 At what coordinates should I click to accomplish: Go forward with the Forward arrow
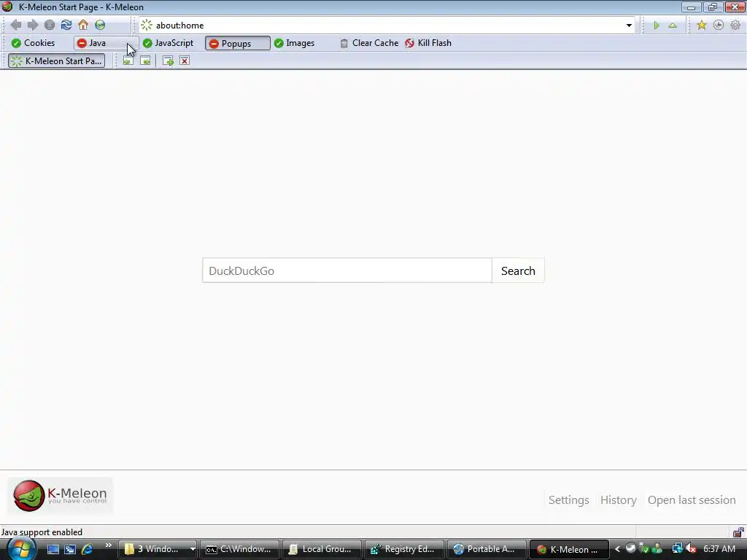point(32,25)
